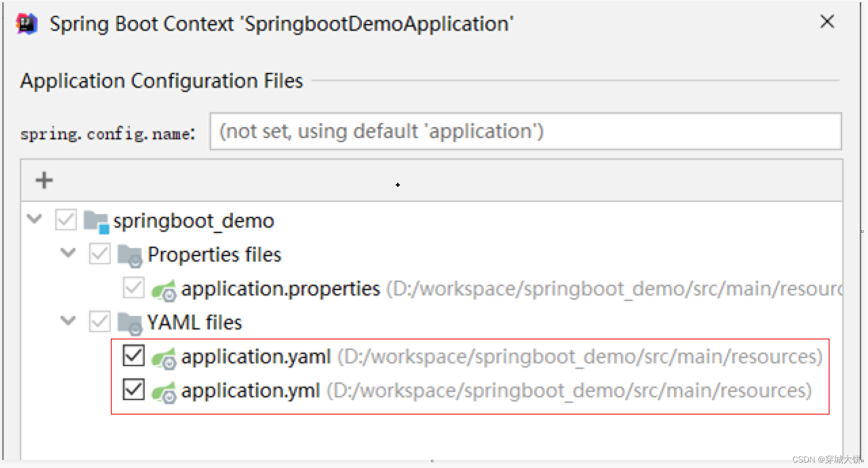Viewport: 868px width, 468px height.
Task: Click the application.yaml Spring file icon
Action: (x=163, y=358)
